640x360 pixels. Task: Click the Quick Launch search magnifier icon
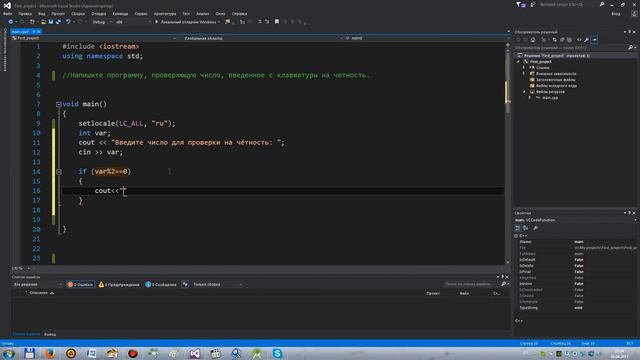pos(602,4)
